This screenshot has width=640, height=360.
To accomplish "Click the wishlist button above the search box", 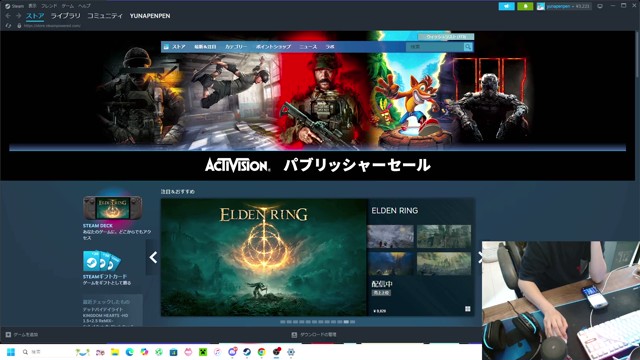I will (x=446, y=37).
